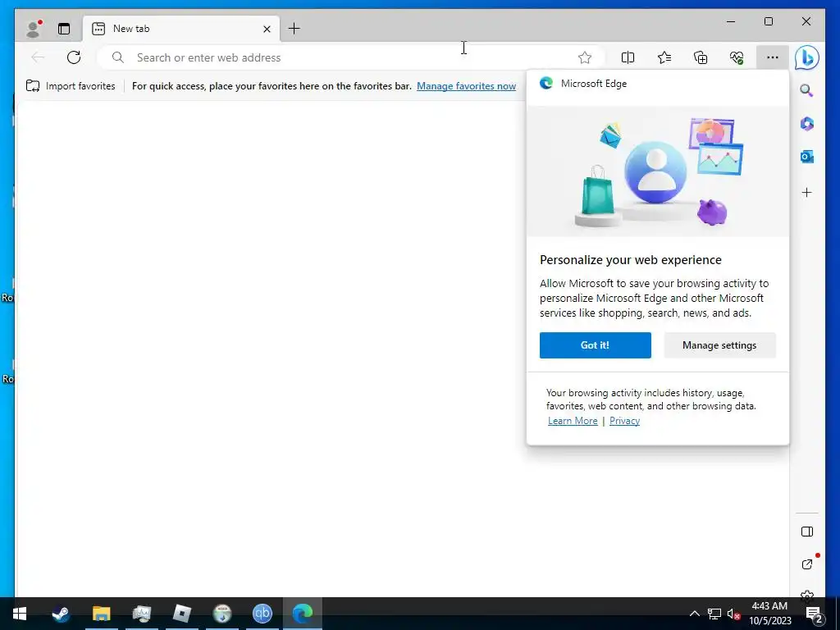Open external link icon in sidebar
The image size is (840, 630).
point(807,564)
